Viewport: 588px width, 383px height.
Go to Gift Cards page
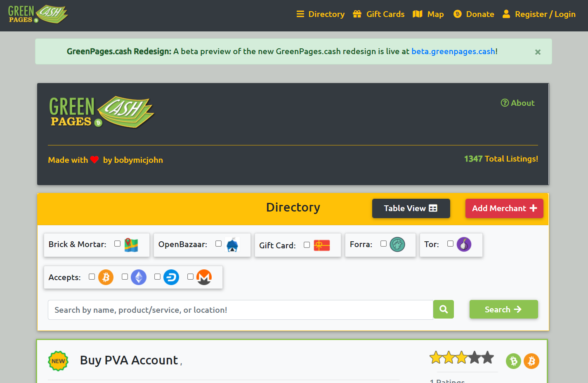[379, 14]
